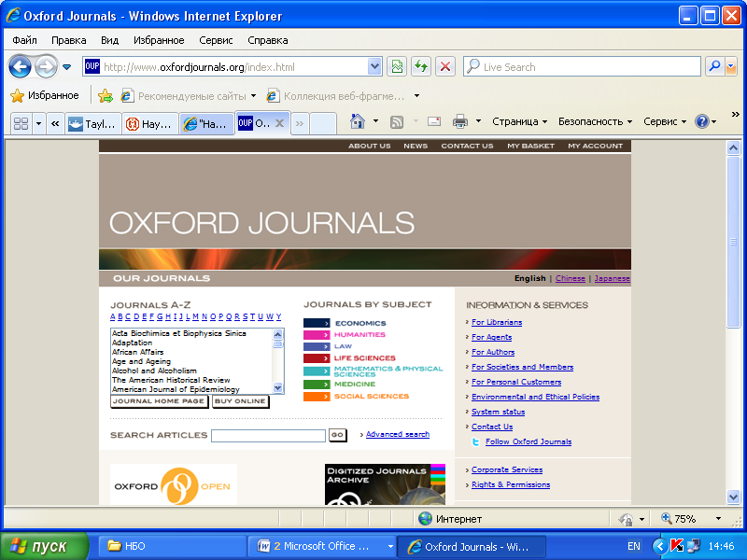
Task: Switch language to Chinese
Action: click(x=571, y=278)
